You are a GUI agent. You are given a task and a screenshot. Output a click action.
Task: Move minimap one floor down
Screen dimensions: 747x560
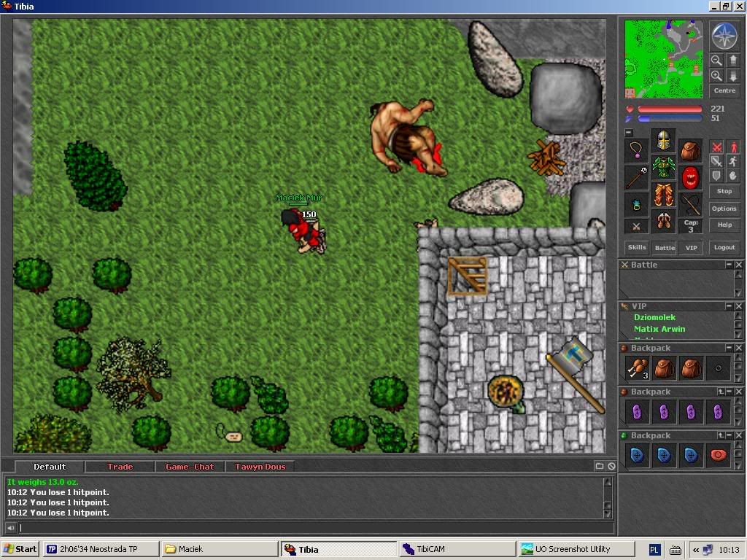click(732, 76)
